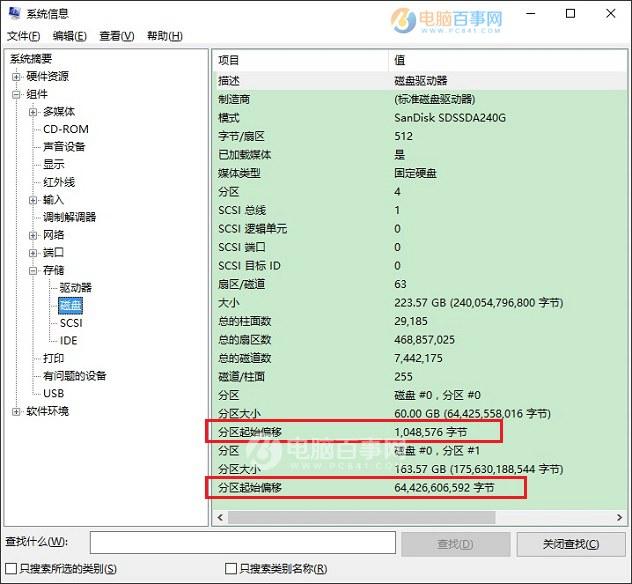
Task: Open the 文件(F) menu
Action: pos(23,36)
